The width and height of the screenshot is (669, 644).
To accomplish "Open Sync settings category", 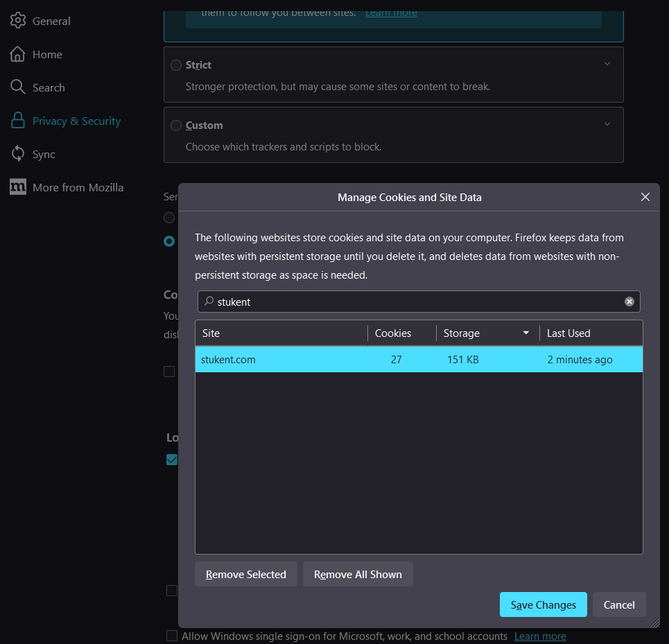I will click(44, 154).
